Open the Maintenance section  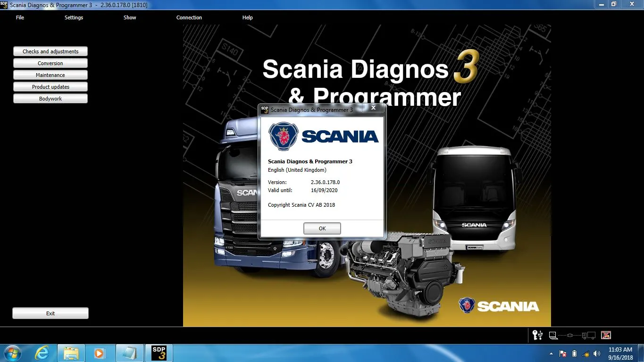pyautogui.click(x=50, y=75)
